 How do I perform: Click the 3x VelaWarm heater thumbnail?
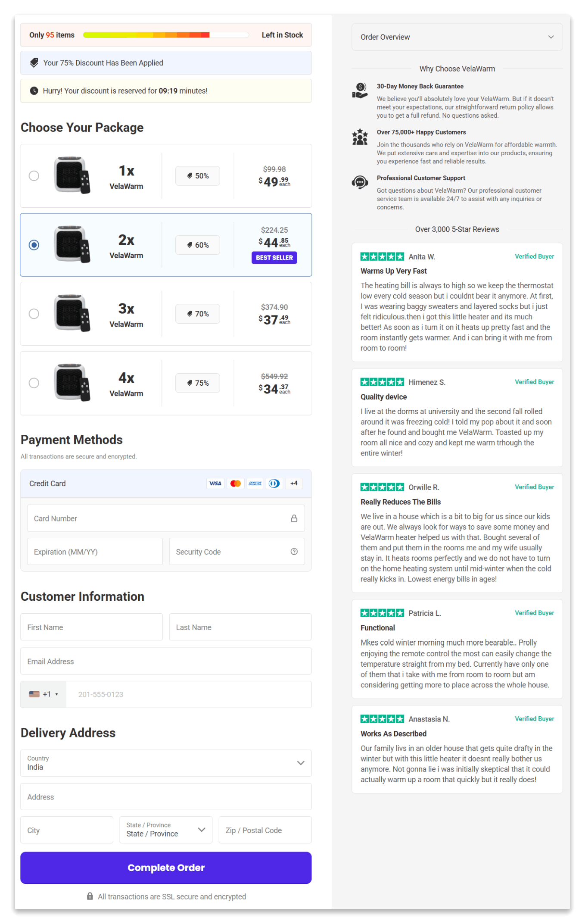tap(72, 313)
